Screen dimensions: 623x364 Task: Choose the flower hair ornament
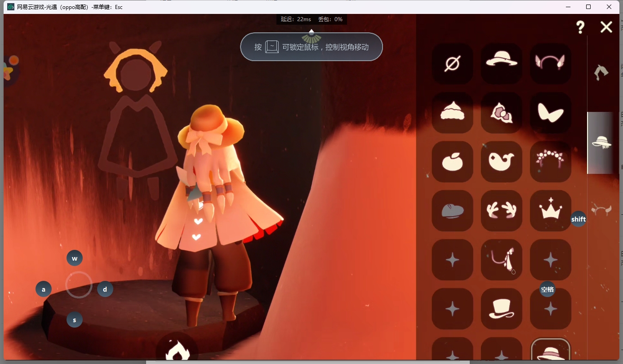tap(502, 113)
